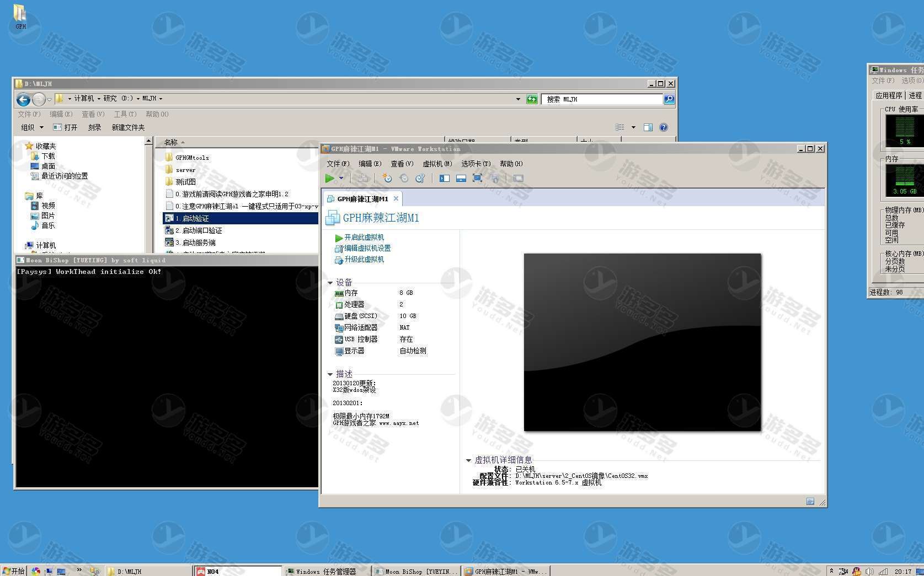The height and width of the screenshot is (576, 924).
Task: Collapse the 设备 devices section
Action: (330, 283)
